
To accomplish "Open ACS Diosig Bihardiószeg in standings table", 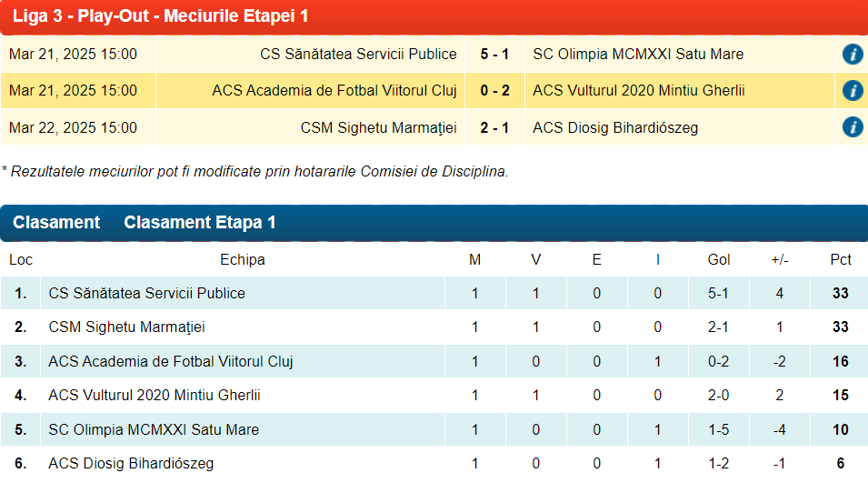I will tap(131, 464).
